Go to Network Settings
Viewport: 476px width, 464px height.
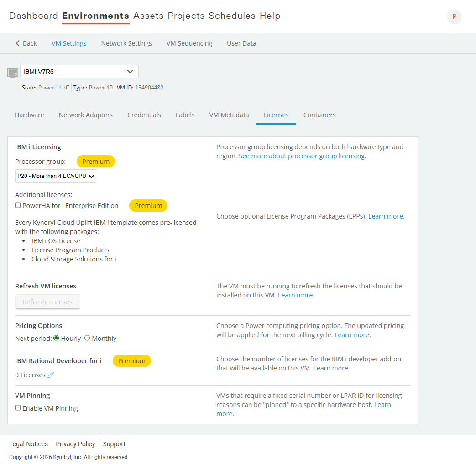tap(126, 43)
